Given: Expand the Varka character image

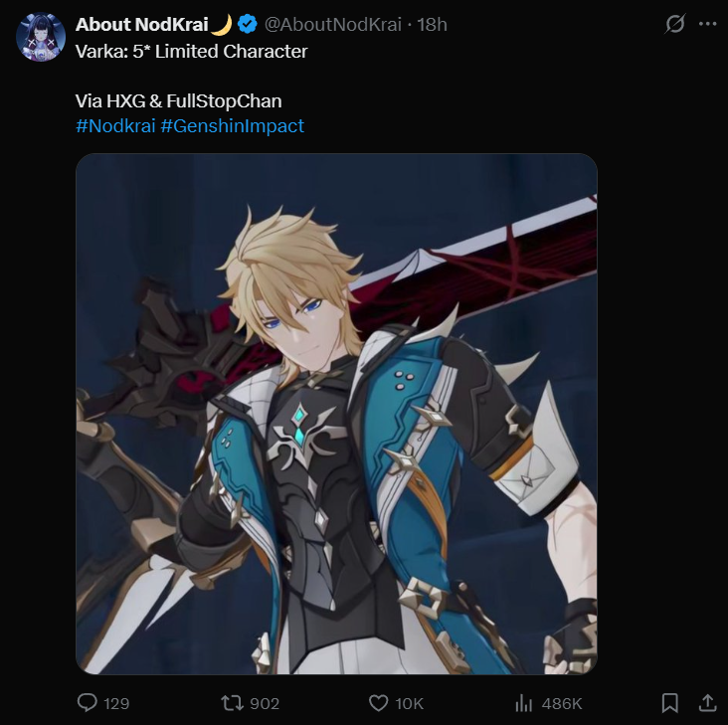Looking at the screenshot, I should tap(336, 414).
